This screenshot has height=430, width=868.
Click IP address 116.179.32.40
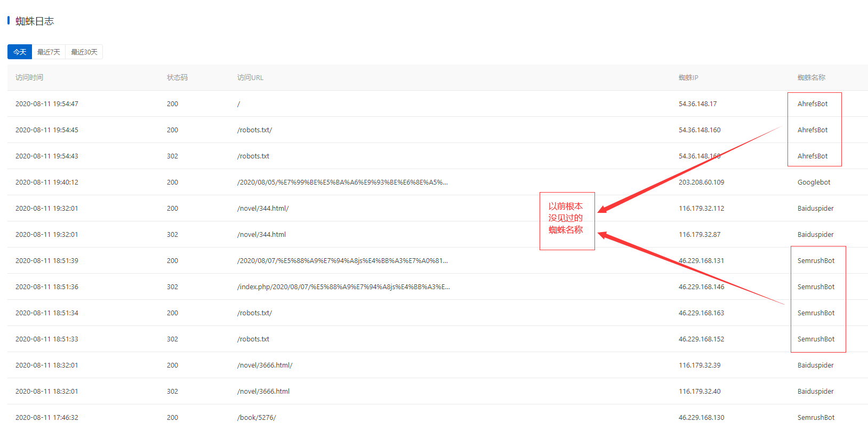click(700, 391)
